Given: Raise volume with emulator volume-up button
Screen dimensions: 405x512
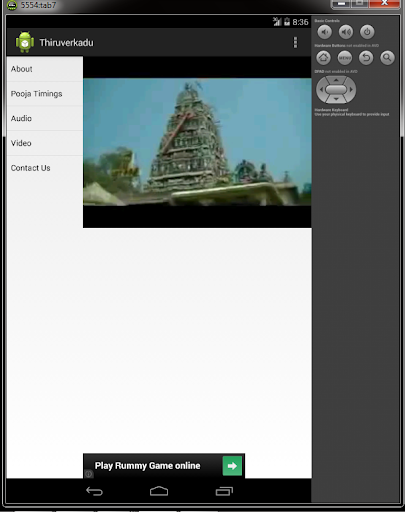Looking at the screenshot, I should (346, 32).
